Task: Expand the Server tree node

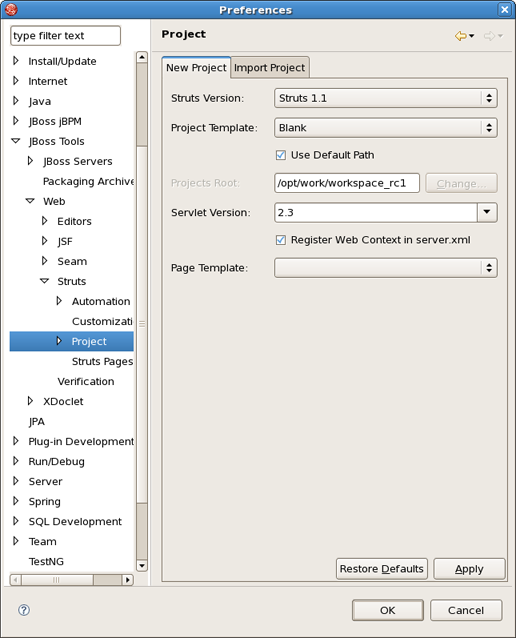Action: point(16,481)
